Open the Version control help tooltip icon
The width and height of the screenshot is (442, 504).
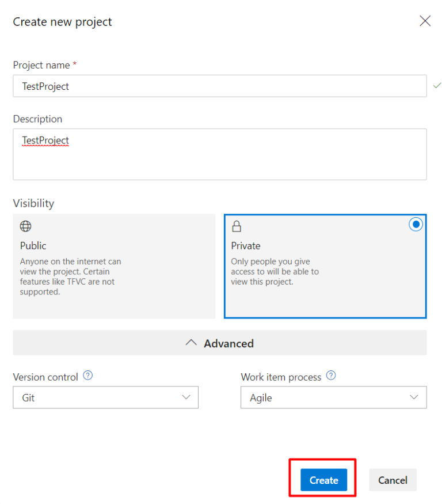tap(87, 376)
